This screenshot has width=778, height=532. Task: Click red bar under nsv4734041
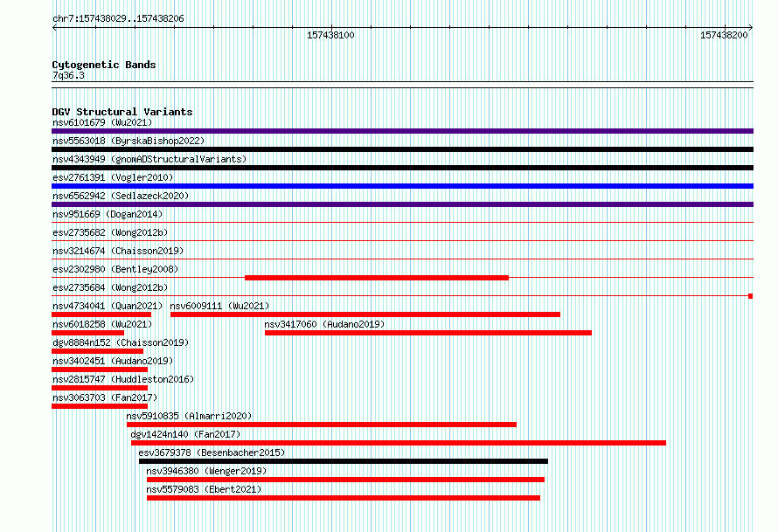tap(101, 314)
